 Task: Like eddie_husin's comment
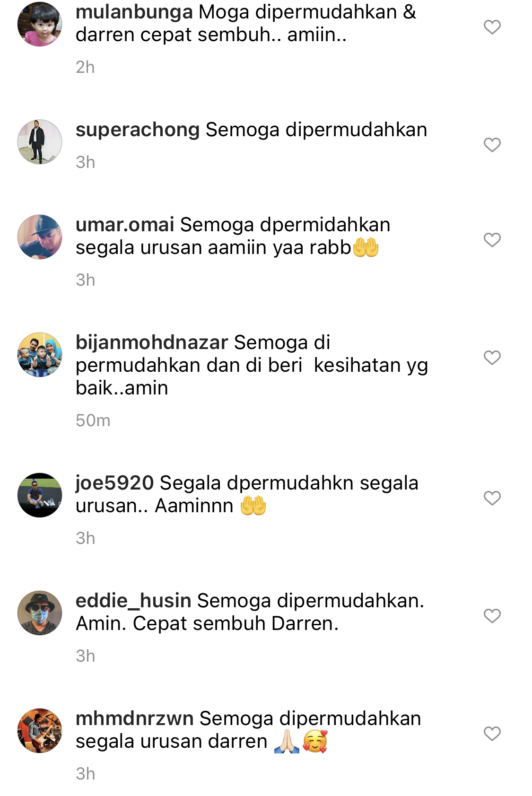pyautogui.click(x=492, y=616)
